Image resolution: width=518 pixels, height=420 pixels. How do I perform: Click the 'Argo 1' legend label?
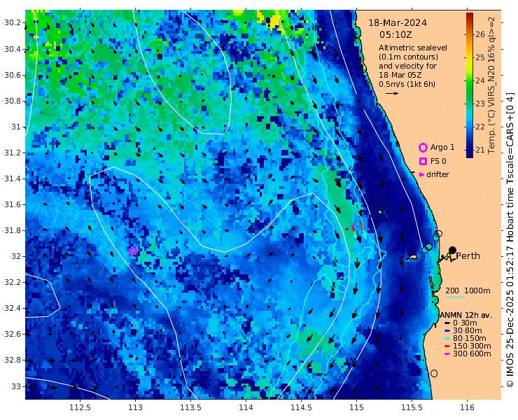[x=442, y=148]
